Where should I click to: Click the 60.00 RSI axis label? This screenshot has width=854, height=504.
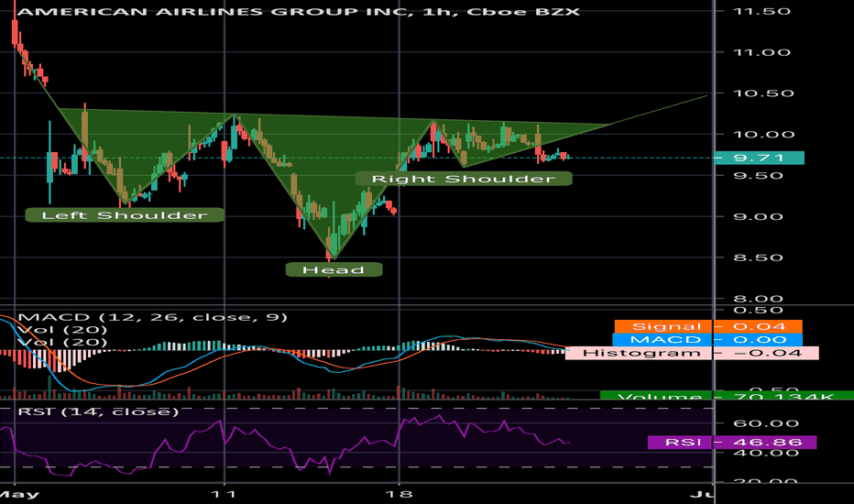click(x=766, y=423)
